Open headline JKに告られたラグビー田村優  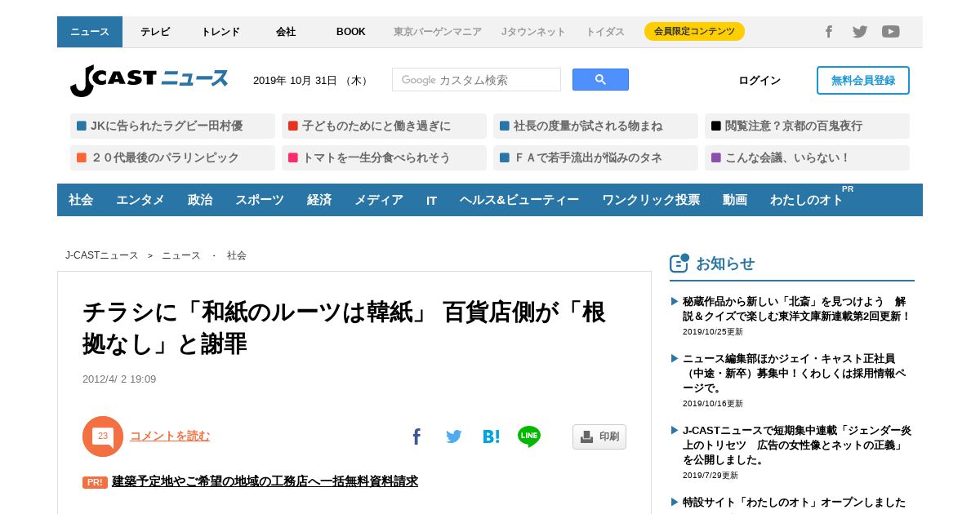[172, 126]
